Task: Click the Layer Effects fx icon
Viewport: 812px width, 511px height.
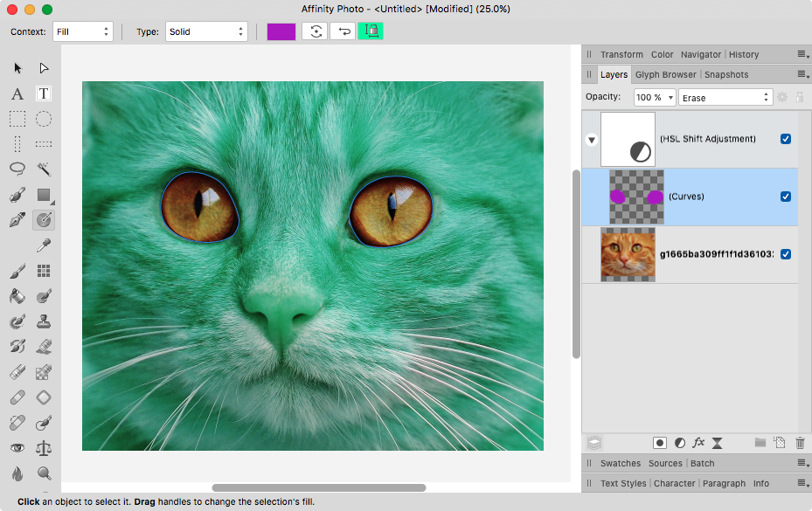Action: coord(698,443)
